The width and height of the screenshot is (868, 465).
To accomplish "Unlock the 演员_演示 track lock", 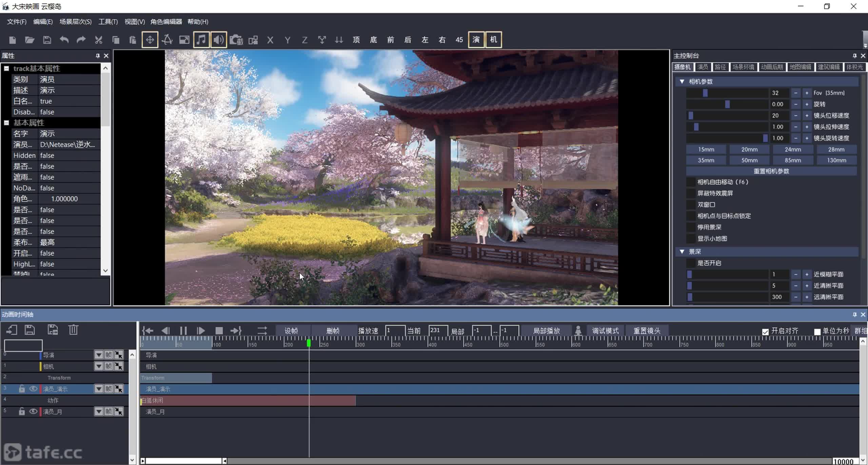I will click(x=22, y=389).
